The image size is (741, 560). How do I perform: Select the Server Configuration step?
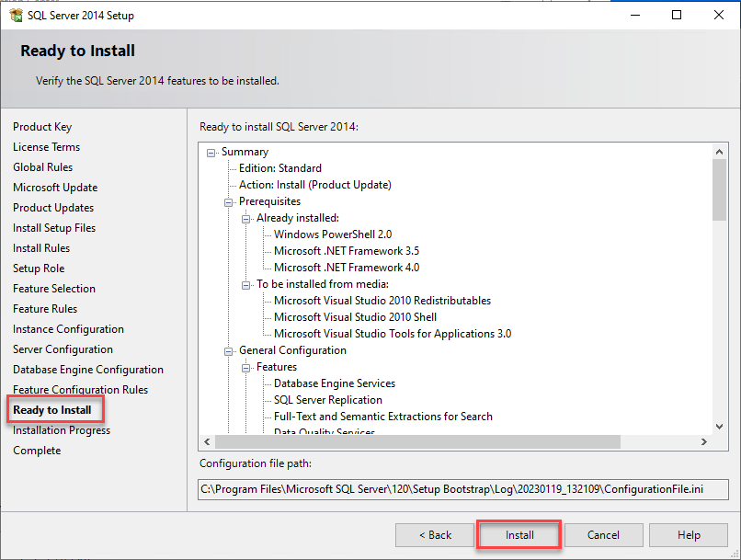(63, 349)
